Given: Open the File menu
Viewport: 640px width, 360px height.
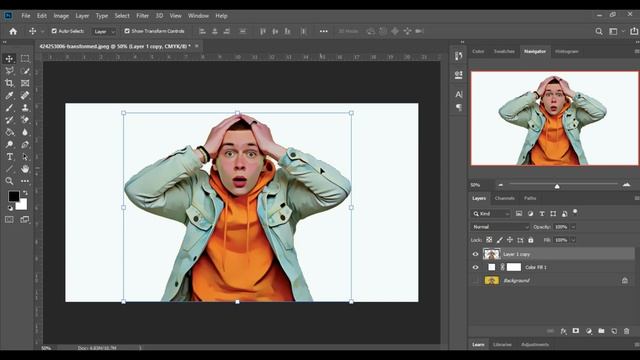Looking at the screenshot, I should click(x=26, y=16).
